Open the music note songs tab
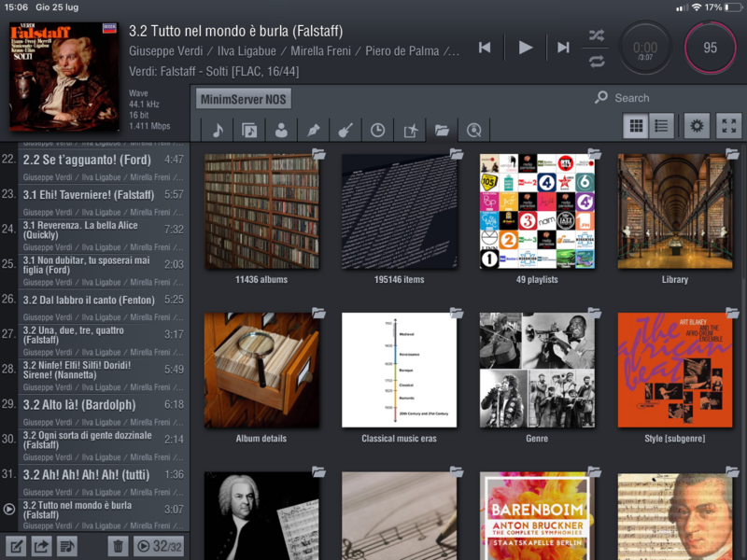The image size is (747, 560). coord(218,131)
